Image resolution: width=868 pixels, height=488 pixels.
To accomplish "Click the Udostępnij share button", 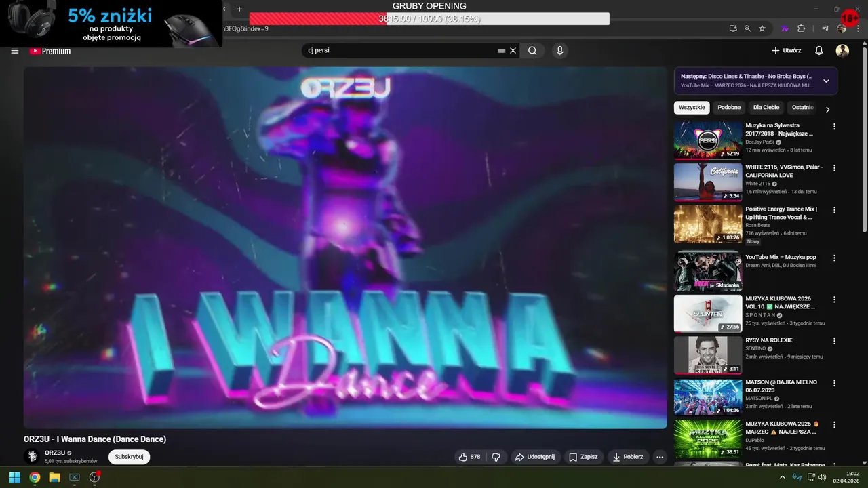I will (x=534, y=457).
